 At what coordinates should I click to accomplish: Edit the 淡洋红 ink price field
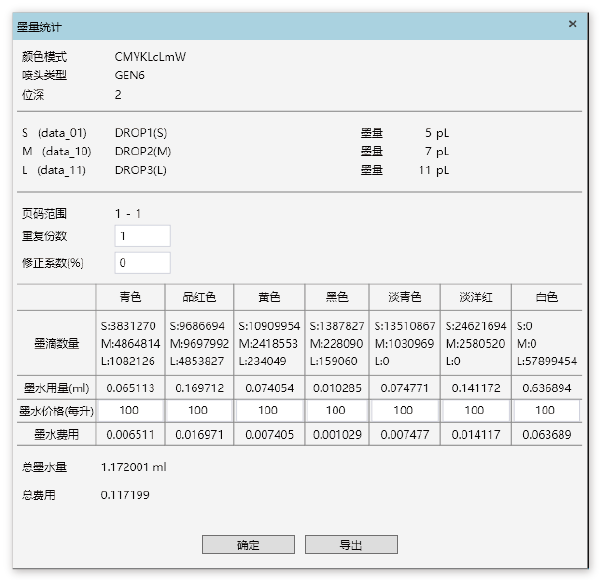tap(476, 411)
